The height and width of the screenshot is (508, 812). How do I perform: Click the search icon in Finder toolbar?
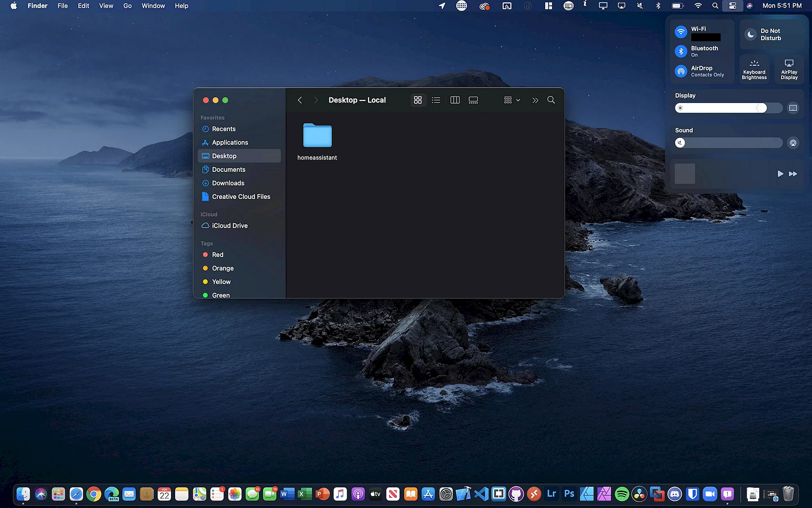coord(551,99)
